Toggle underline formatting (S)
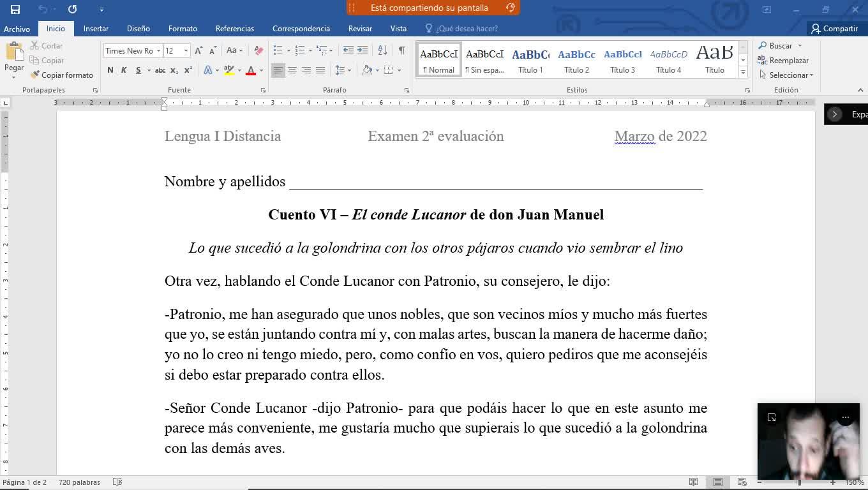 click(x=138, y=70)
